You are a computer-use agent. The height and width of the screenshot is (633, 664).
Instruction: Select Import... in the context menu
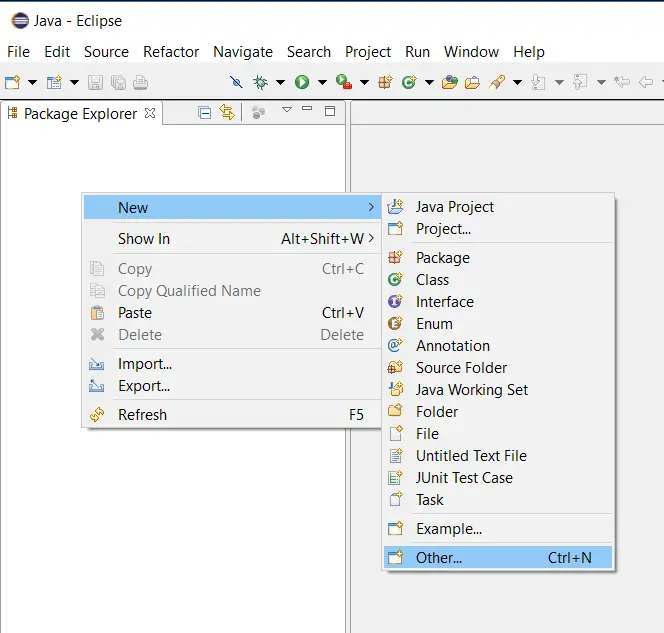[x=232, y=364]
